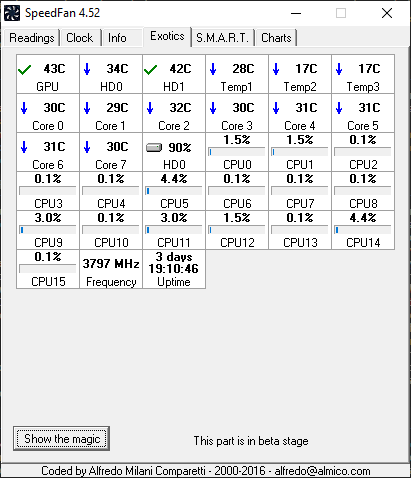Click the SpeedFan fan icon in title bar

coord(12,13)
